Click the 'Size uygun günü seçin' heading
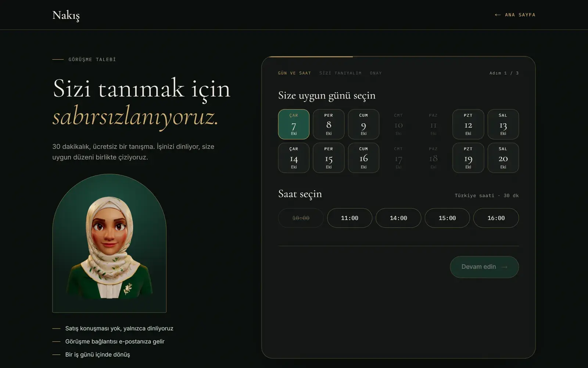Viewport: 588px width, 368px height. 327,95
